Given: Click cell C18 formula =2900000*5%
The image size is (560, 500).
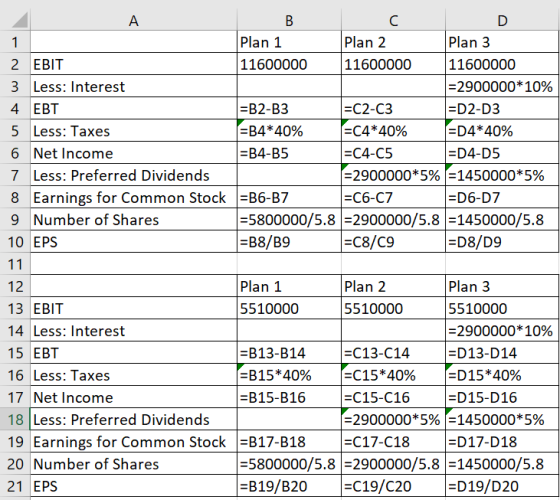Looking at the screenshot, I should pos(393,419).
